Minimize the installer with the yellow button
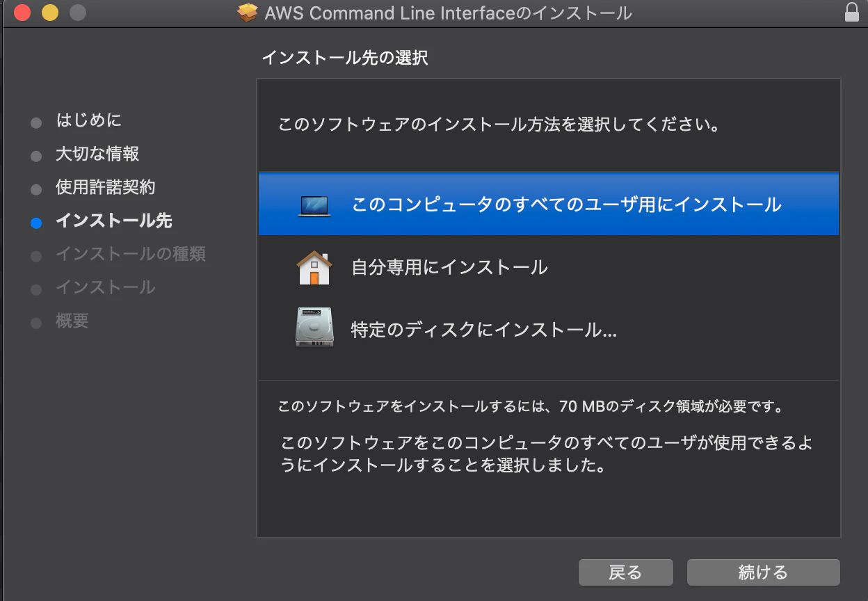The image size is (868, 601). point(50,13)
